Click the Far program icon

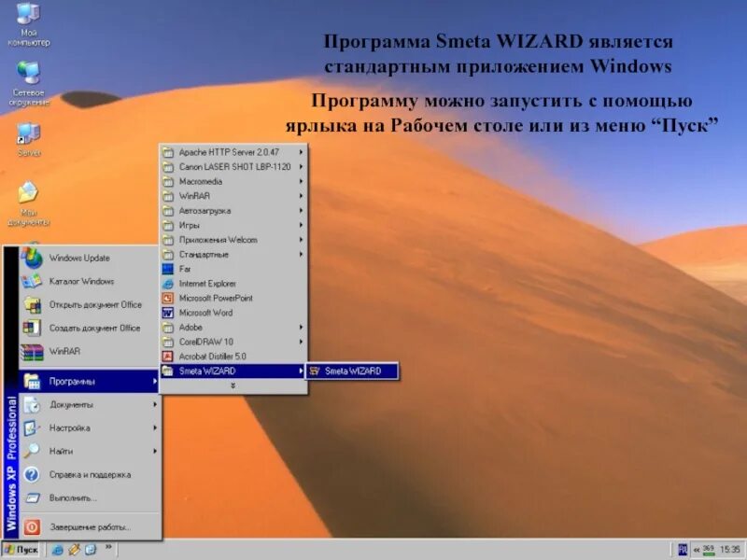pyautogui.click(x=168, y=269)
